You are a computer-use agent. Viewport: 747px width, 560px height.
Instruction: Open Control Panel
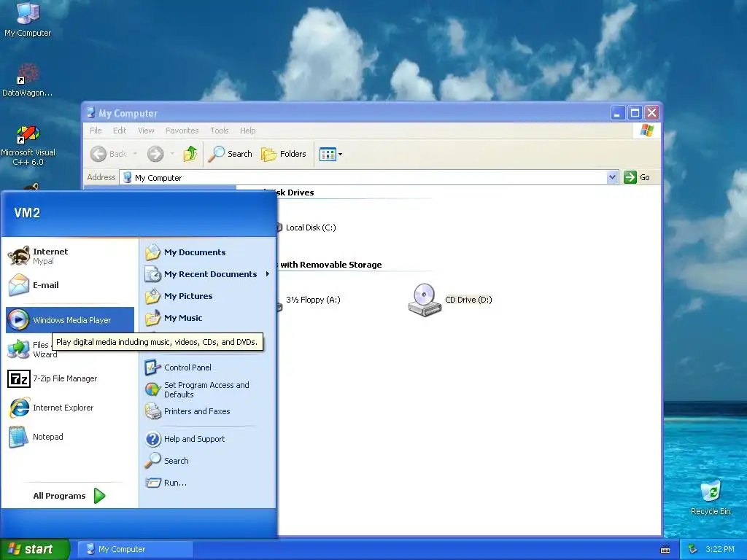click(208, 367)
